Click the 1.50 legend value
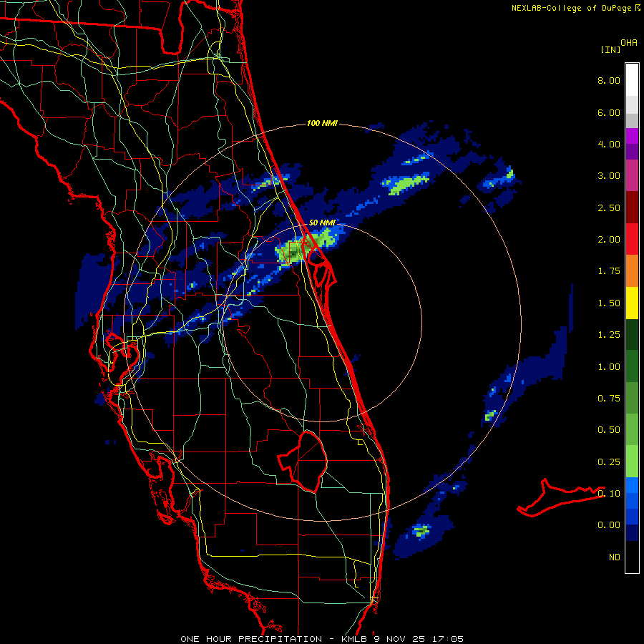 point(609,303)
